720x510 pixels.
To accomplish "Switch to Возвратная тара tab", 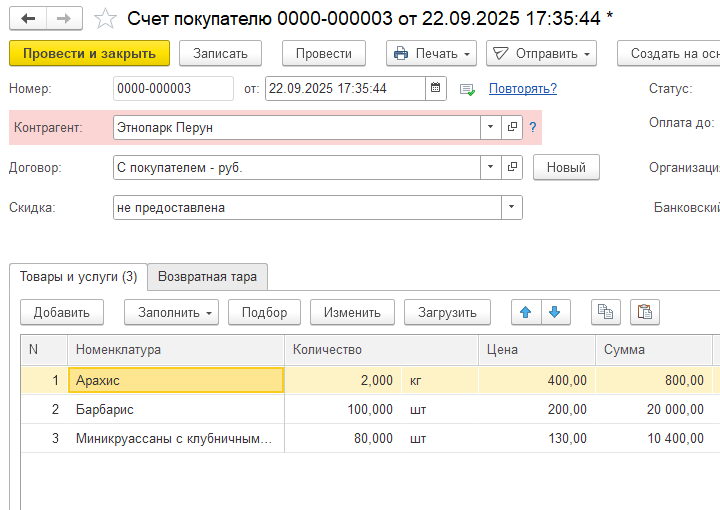I will point(208,277).
